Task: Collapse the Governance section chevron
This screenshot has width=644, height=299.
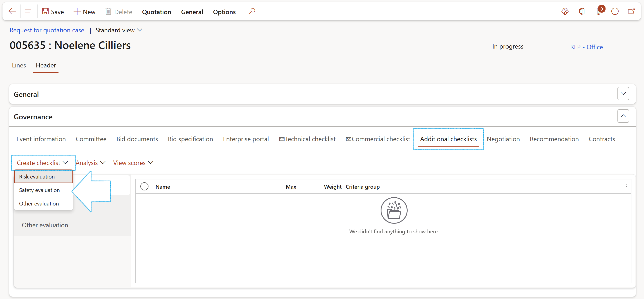Action: [x=623, y=116]
